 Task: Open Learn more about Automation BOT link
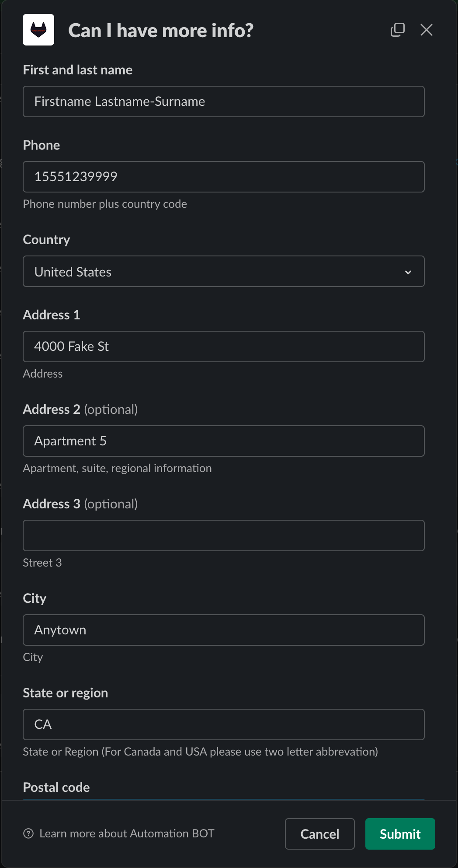(x=127, y=833)
